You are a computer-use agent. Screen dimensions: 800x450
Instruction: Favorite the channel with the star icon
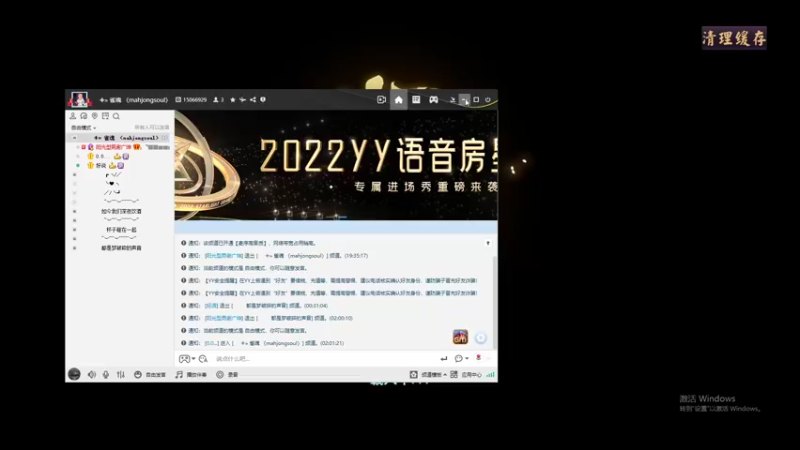click(x=233, y=99)
